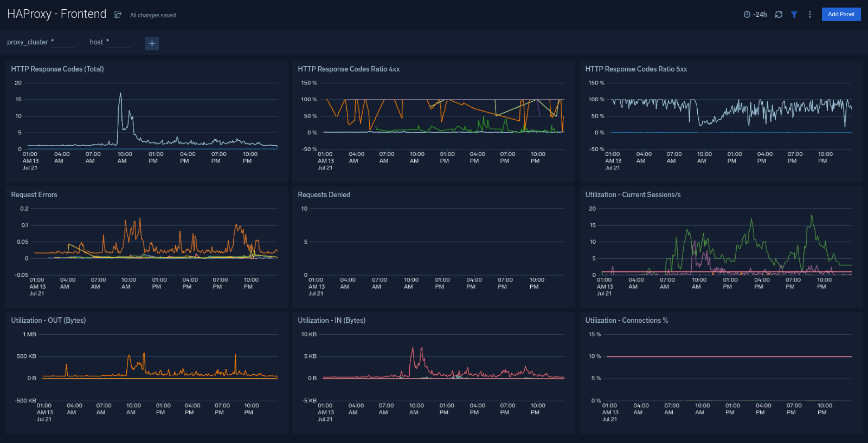The image size is (868, 443).
Task: Click HTTP Response Codes Ratio 4xx title
Action: point(349,69)
